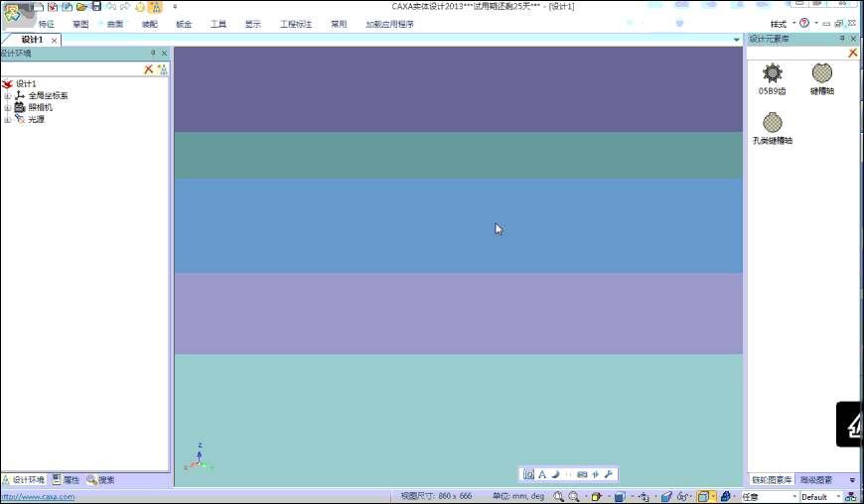The height and width of the screenshot is (504, 864).
Task: Click the glasses view icon in status bar
Action: pos(682,496)
